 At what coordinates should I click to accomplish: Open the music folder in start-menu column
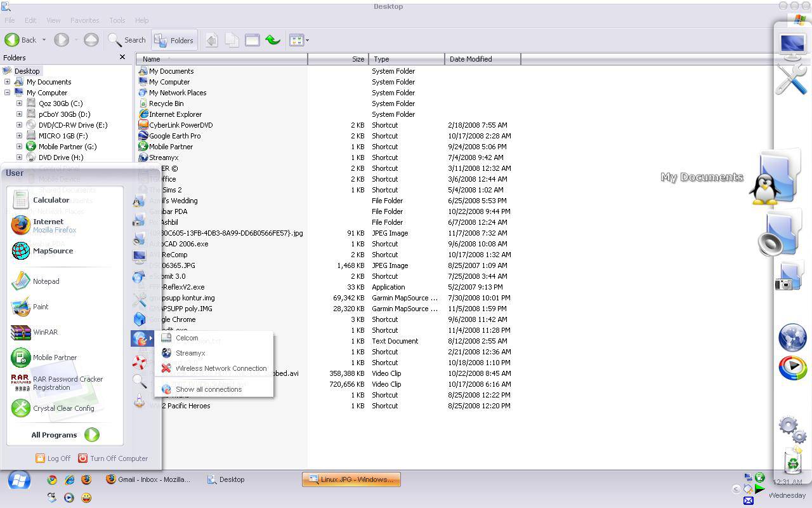click(139, 239)
